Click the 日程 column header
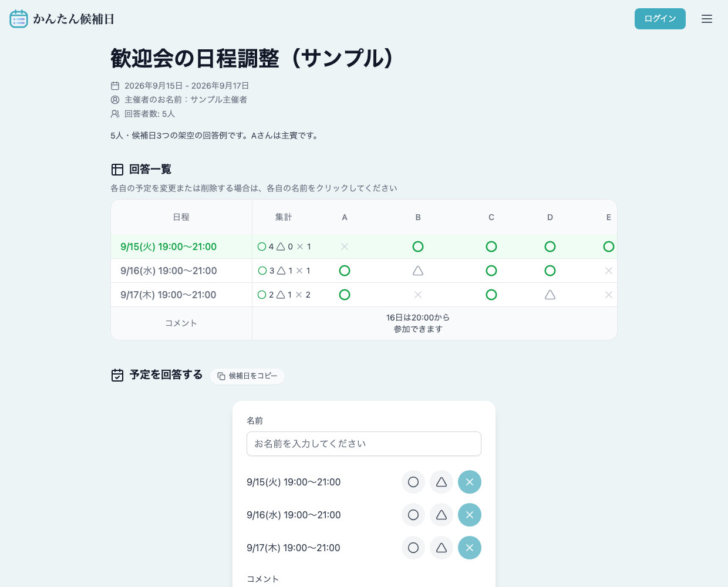Screen dimensions: 728x587 [181, 217]
